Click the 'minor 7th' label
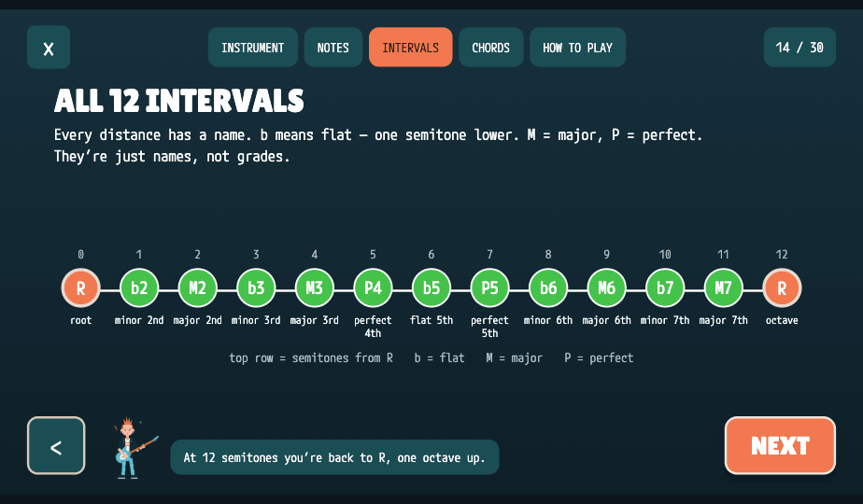 pos(665,320)
